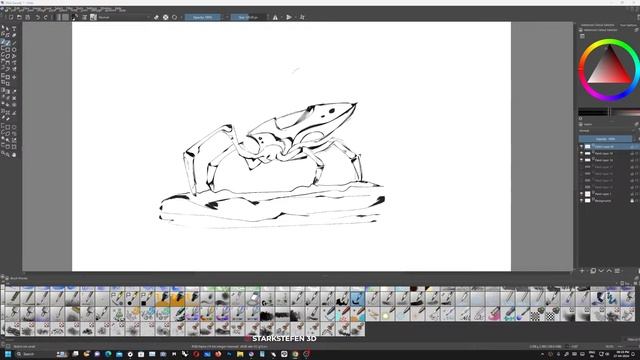The height and width of the screenshot is (360, 640).
Task: Open foreground/background color selector in toolbar
Action: click(75, 17)
